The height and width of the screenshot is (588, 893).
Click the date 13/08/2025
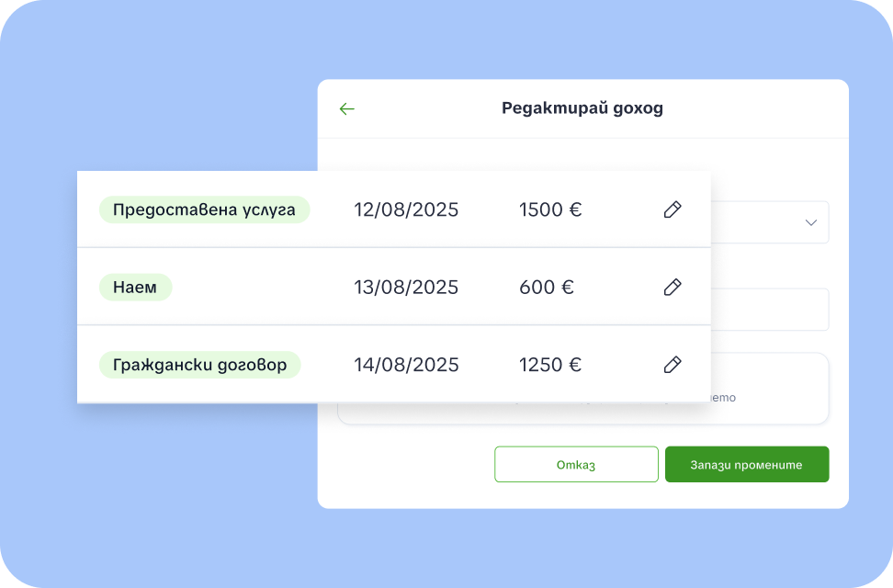click(x=407, y=287)
